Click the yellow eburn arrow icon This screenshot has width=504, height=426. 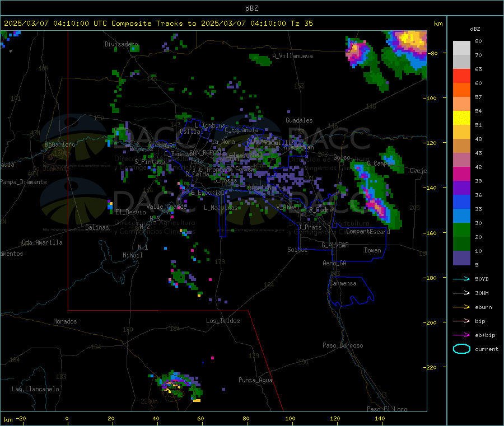click(x=461, y=307)
